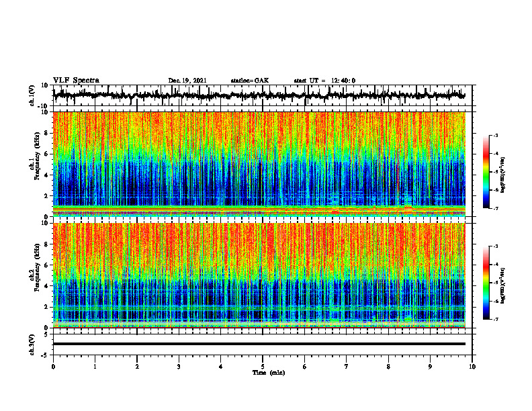The width and height of the screenshot is (532, 411).
Task: Click the "-7" label on ch.1 color scale
Action: [496, 208]
